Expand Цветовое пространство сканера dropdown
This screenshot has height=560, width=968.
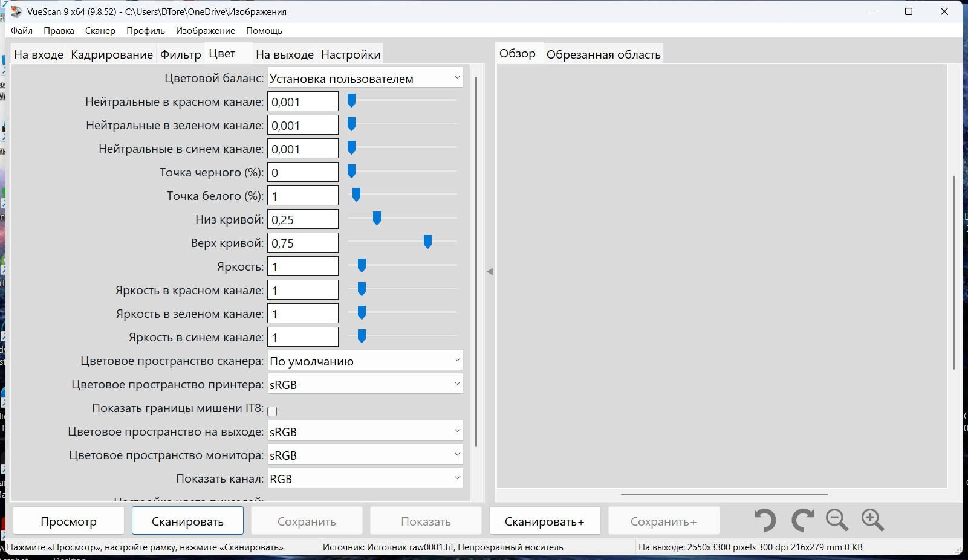pos(365,361)
